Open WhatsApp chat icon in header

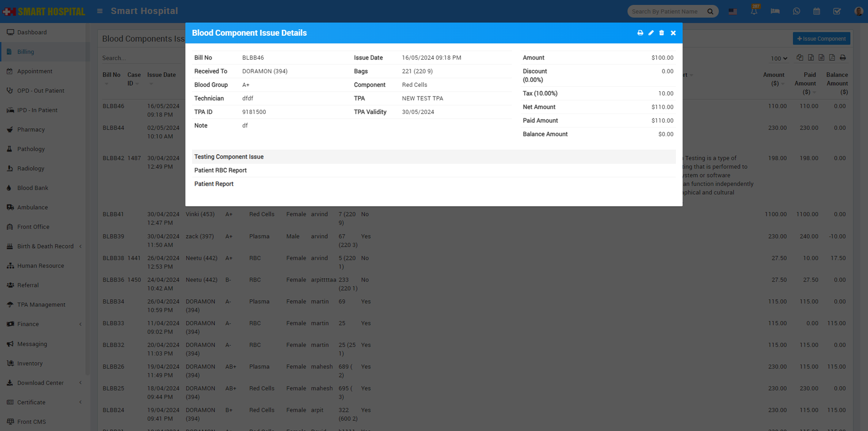pyautogui.click(x=796, y=11)
